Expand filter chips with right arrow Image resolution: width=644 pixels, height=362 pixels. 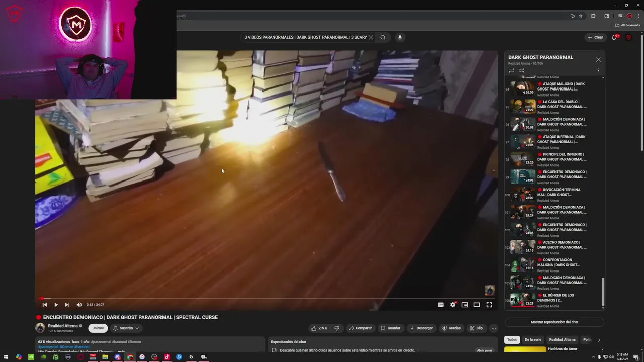599,340
